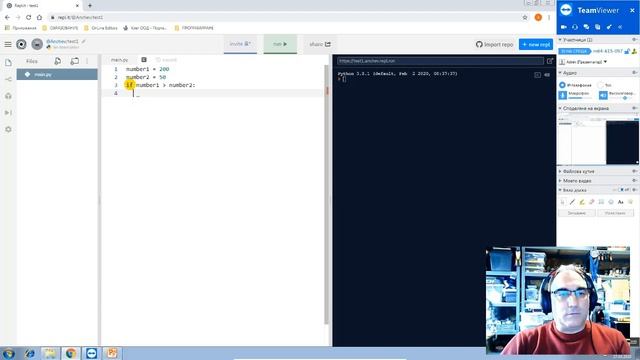Select the whiteboard text Aa tool

click(x=621, y=202)
